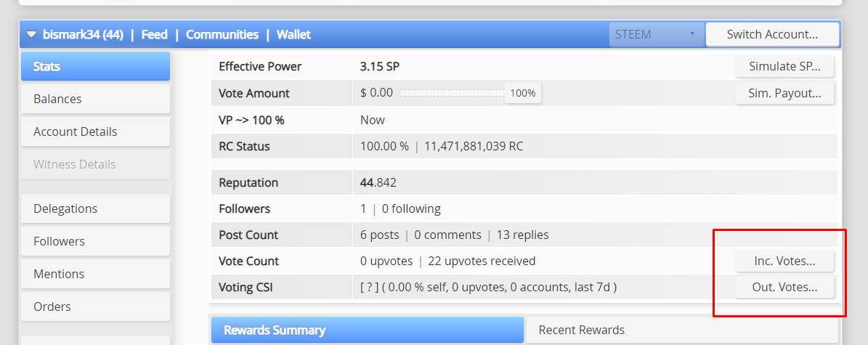Image resolution: width=868 pixels, height=345 pixels.
Task: Open the STEEM chain dropdown
Action: 657,34
